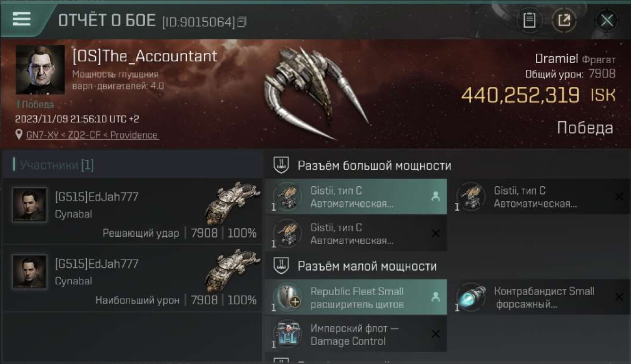
Task: Click X mark on right Gistii autocannon
Action: click(619, 197)
